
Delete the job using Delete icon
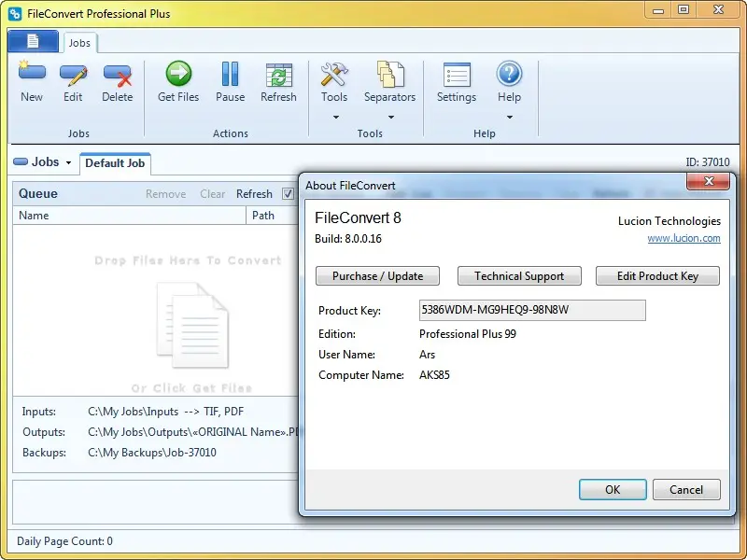tap(118, 75)
